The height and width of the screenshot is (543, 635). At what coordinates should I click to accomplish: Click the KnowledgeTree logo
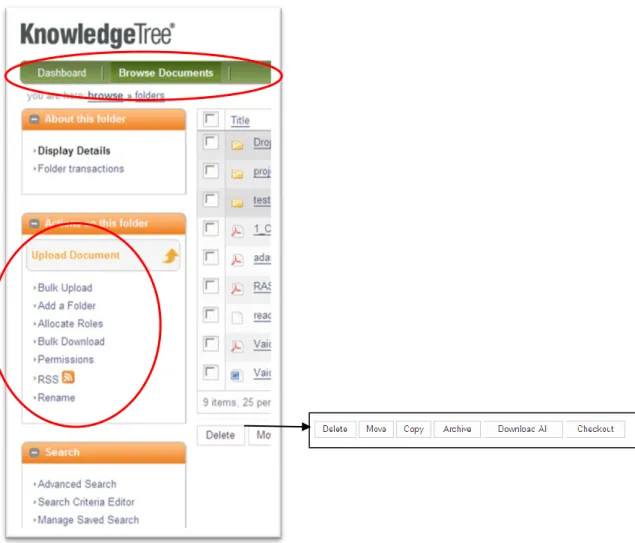tap(98, 34)
